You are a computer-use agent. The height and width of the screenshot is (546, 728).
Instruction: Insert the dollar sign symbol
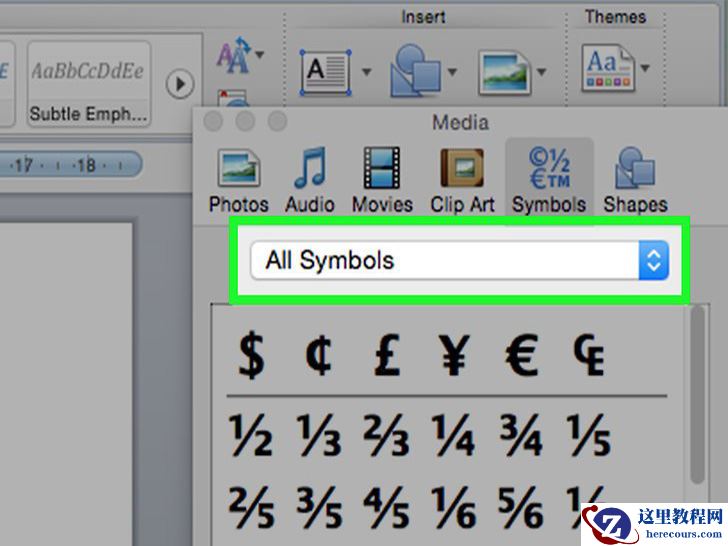(x=251, y=355)
